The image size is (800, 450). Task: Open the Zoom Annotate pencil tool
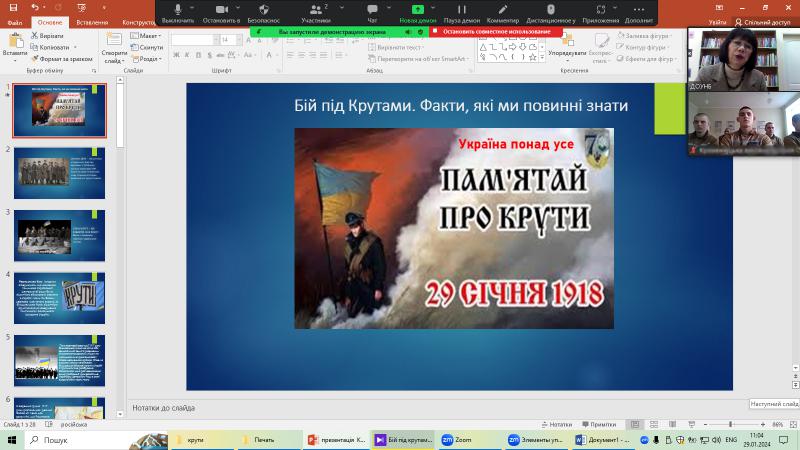(x=503, y=13)
